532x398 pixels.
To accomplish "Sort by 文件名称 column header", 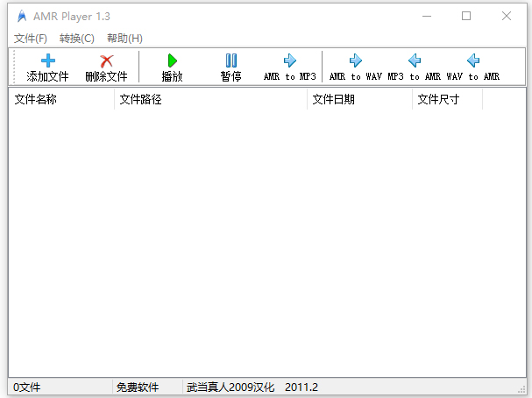I will click(61, 99).
